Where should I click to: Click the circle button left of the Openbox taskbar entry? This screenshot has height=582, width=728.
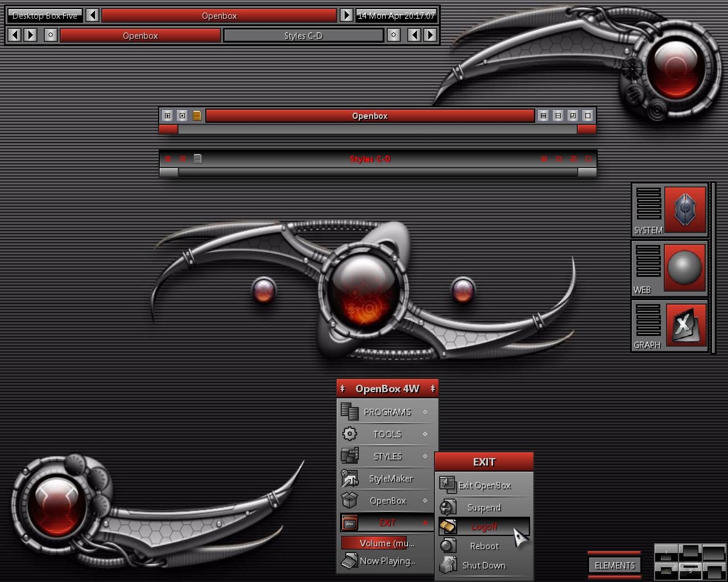pyautogui.click(x=51, y=35)
